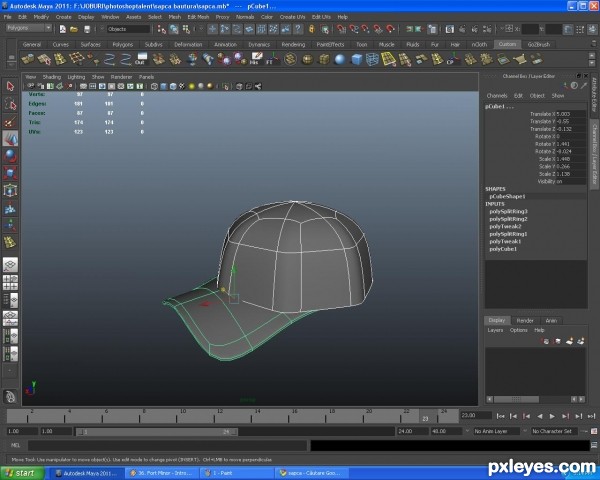Open selection mask small arrow dropdown
600x480 pixels.
[x=102, y=29]
